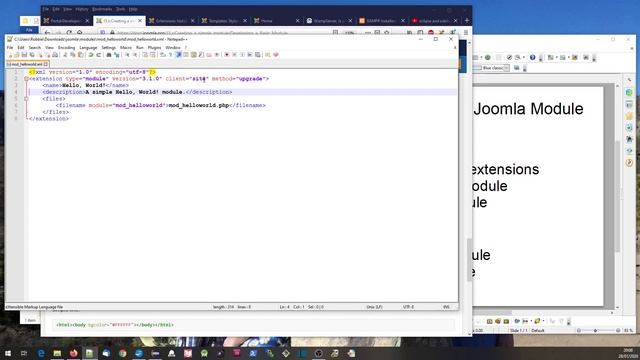This screenshot has height=360, width=640.
Task: Click the Notepad++ Save toolbar icon
Action: (x=24, y=55)
